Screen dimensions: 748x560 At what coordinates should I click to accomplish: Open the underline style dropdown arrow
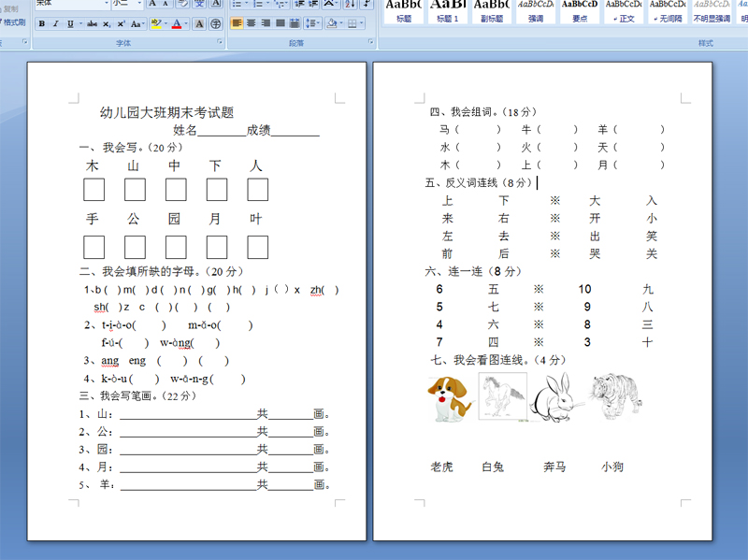pyautogui.click(x=80, y=23)
